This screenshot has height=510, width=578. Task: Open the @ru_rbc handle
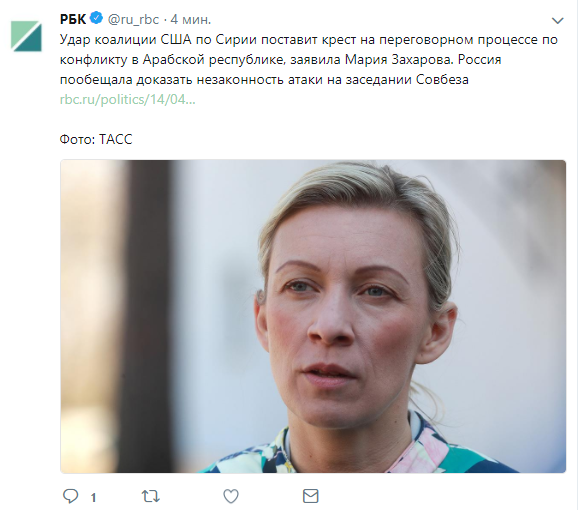pyautogui.click(x=133, y=19)
